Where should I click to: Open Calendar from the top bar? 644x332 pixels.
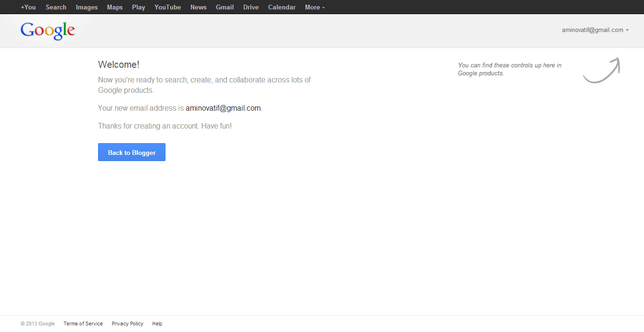[x=282, y=7]
